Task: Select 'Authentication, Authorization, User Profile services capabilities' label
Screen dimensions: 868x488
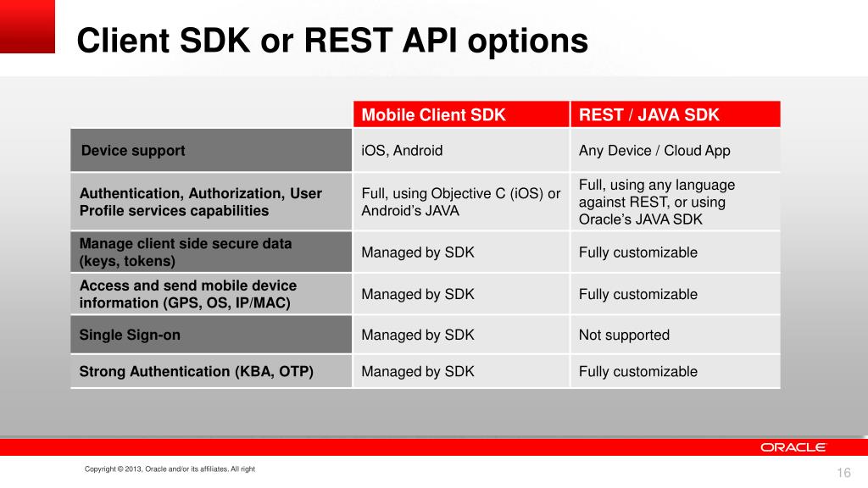Action: click(211, 202)
